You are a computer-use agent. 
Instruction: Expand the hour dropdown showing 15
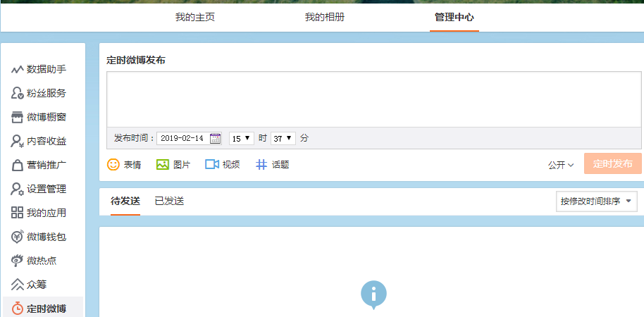[241, 138]
